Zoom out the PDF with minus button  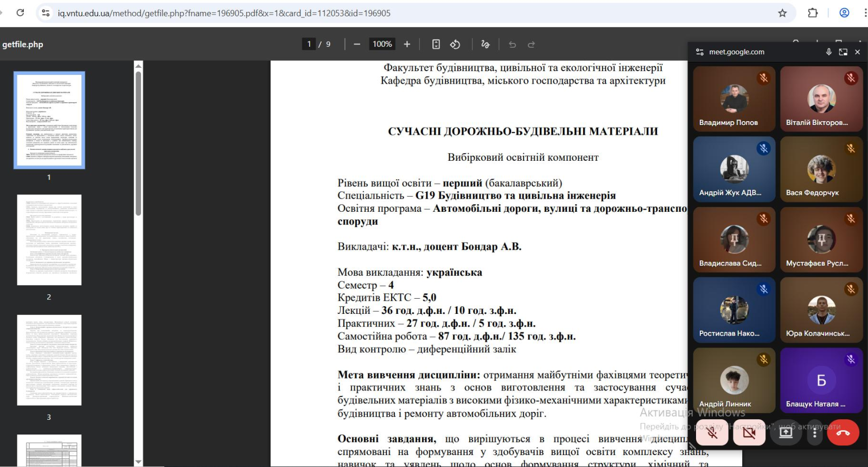point(356,45)
